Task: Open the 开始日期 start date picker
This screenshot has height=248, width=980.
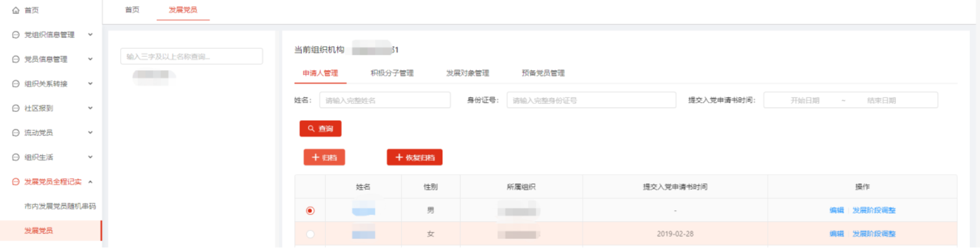Action: 805,100
